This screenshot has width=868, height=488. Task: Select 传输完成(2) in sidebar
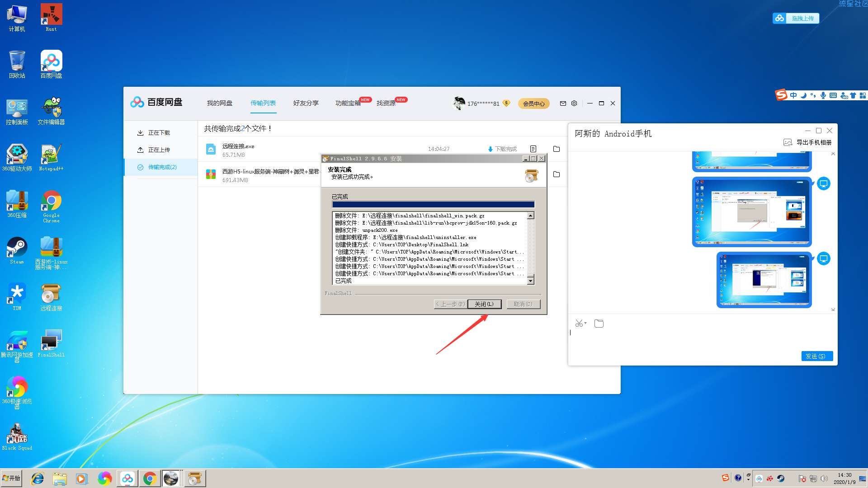pos(161,167)
